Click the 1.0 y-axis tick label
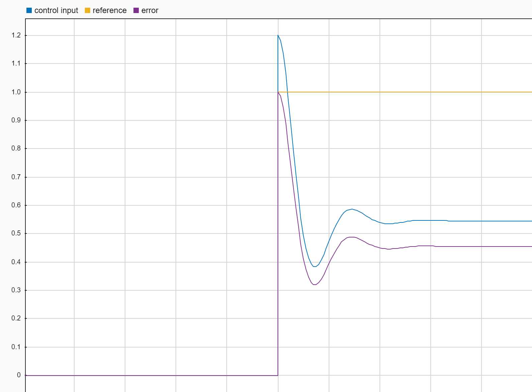The image size is (532, 392). (x=16, y=92)
